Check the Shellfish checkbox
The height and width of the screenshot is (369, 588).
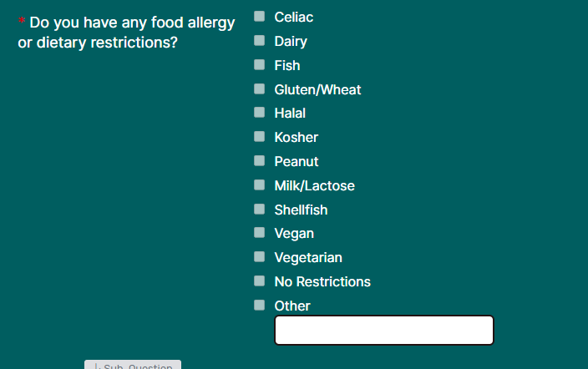[260, 209]
